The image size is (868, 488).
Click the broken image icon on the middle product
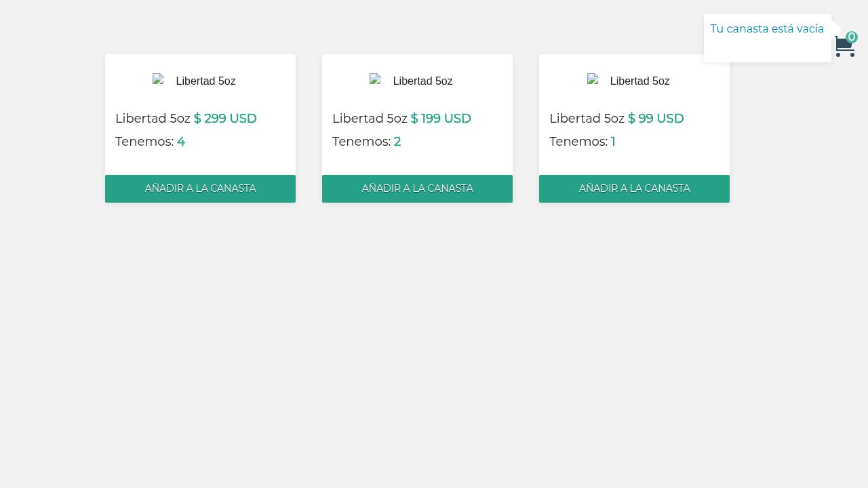(376, 79)
